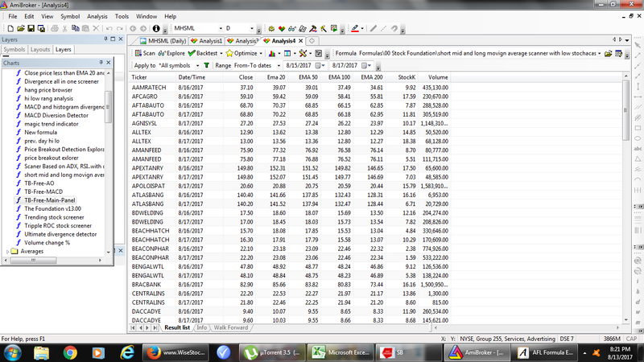Click the Save diskette icon
The width and height of the screenshot is (644, 362).
31,28
